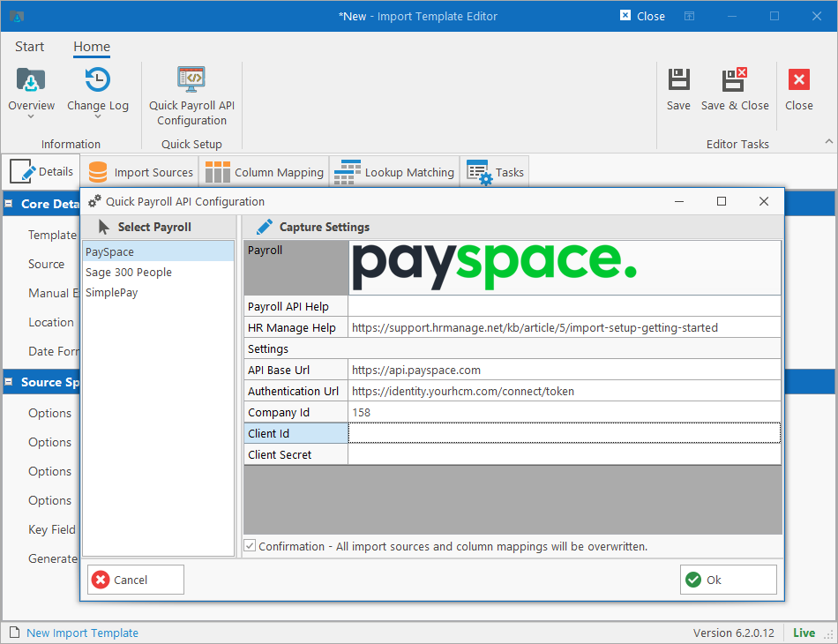838x644 pixels.
Task: Open the New Import Template status link
Action: pyautogui.click(x=82, y=633)
